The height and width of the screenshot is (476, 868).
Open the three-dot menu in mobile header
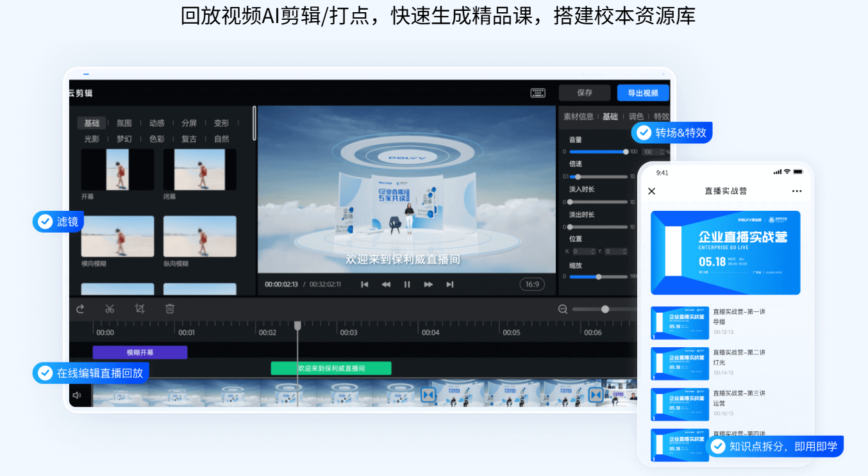coord(797,191)
